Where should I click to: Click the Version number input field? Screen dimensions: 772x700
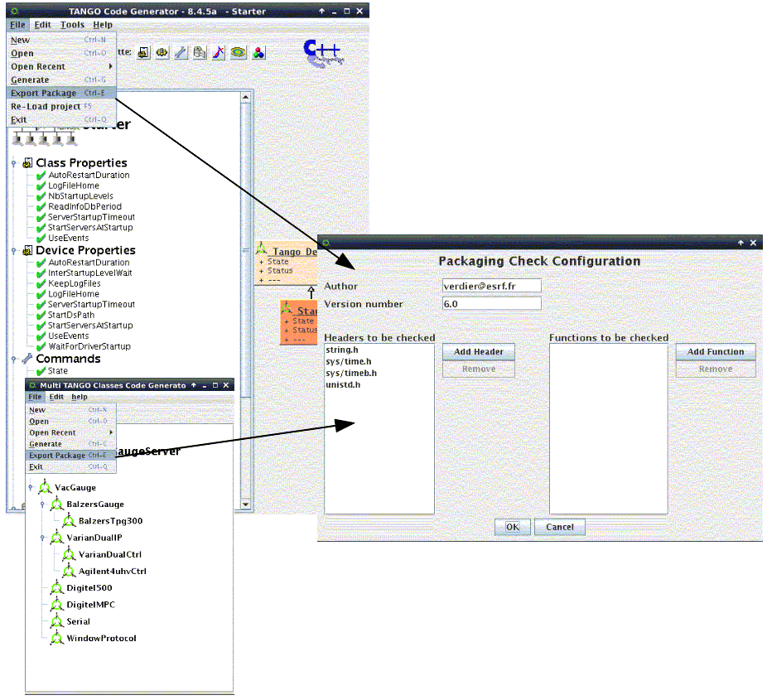tap(492, 304)
